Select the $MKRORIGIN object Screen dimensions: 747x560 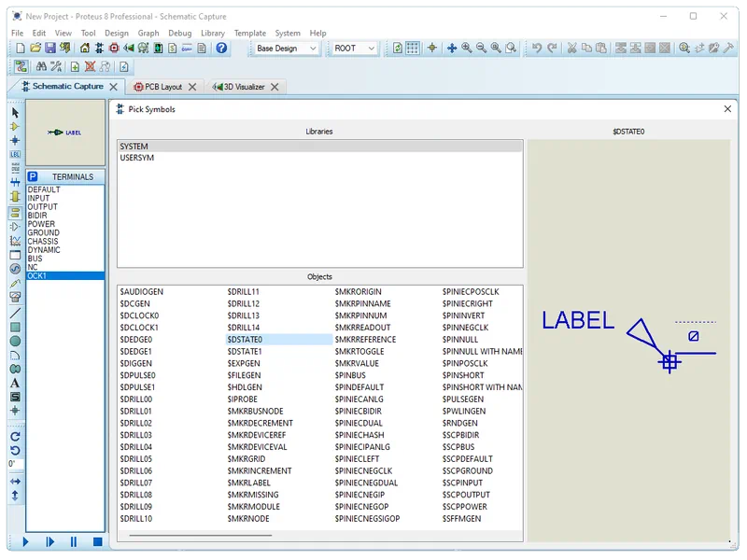359,292
